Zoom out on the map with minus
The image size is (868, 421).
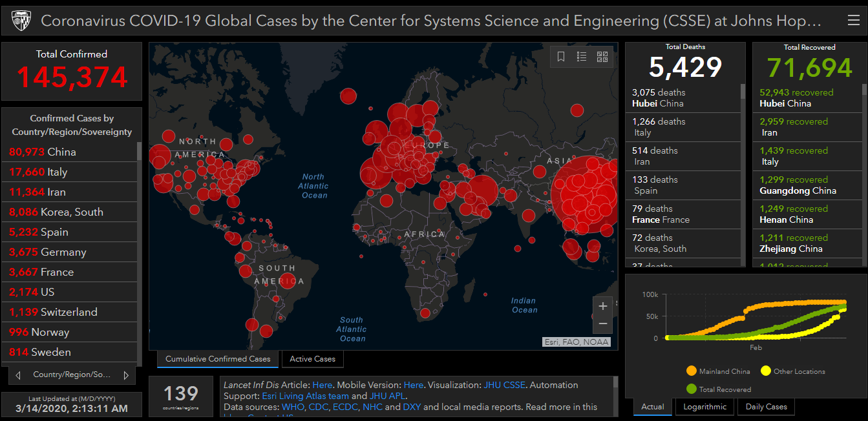pyautogui.click(x=603, y=323)
